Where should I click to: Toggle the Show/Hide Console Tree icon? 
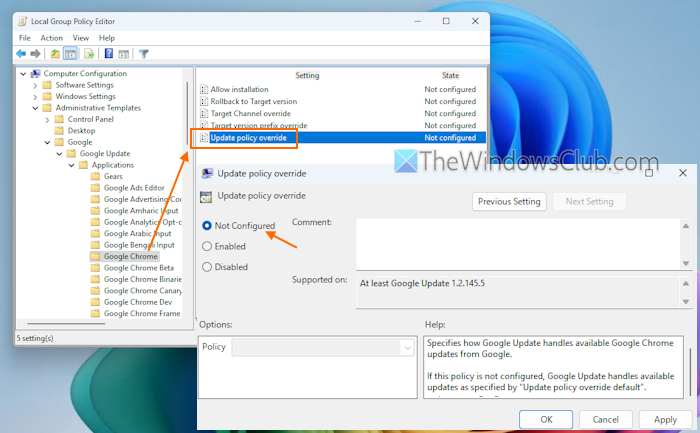[x=71, y=54]
